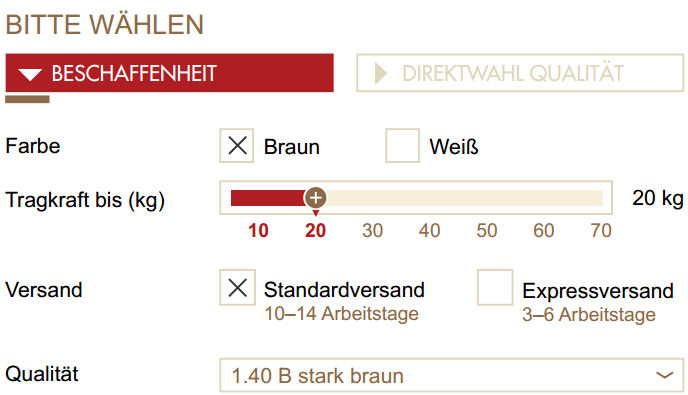Set the Tragkraft slider to the 40 mark
Image resolution: width=688 pixels, height=395 pixels.
[x=430, y=198]
